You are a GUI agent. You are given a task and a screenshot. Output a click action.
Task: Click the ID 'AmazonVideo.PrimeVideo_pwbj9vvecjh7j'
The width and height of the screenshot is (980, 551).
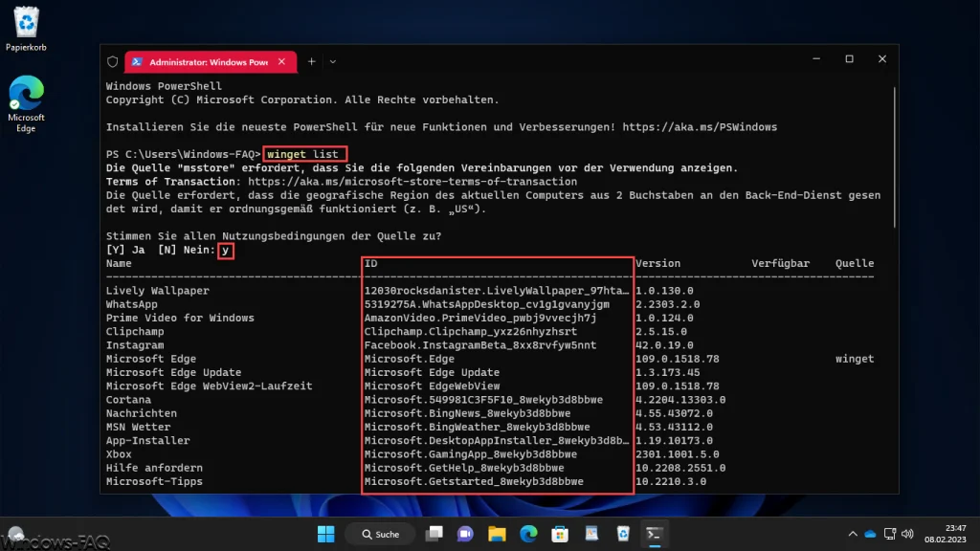(x=480, y=318)
